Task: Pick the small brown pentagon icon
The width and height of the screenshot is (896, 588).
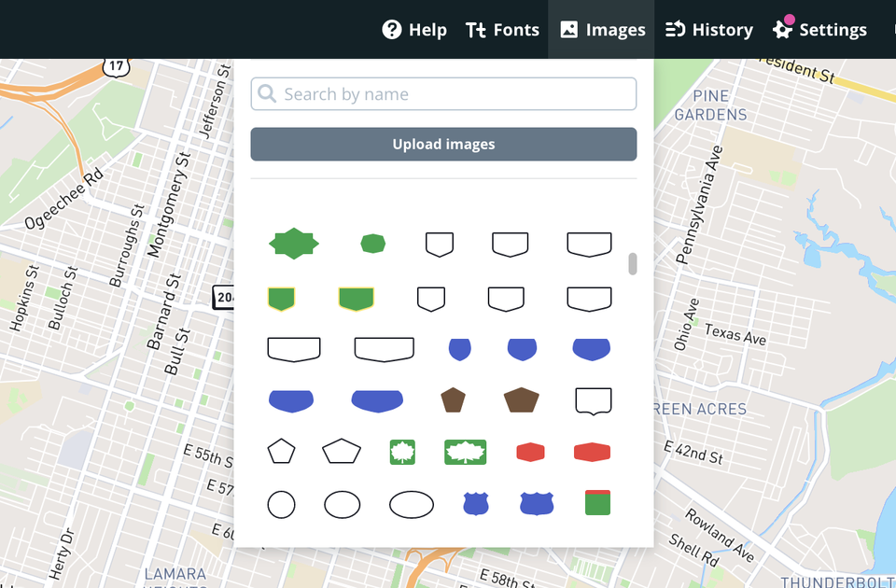Action: click(x=453, y=400)
